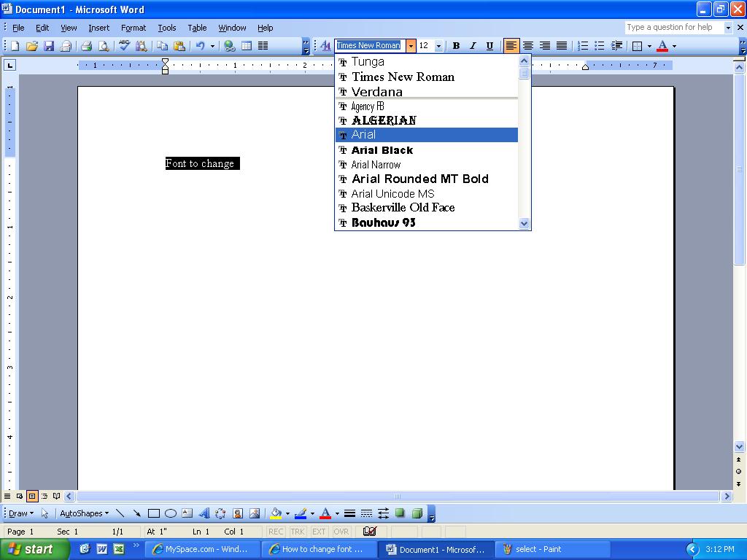Switch to 'How to change font' taskbar window

click(320, 550)
